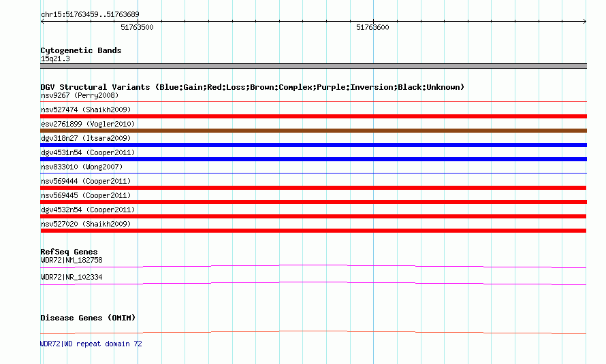Open the WDR72|WD repeat domain 72 link
Viewport: 606px width, 364px height.
(91, 344)
